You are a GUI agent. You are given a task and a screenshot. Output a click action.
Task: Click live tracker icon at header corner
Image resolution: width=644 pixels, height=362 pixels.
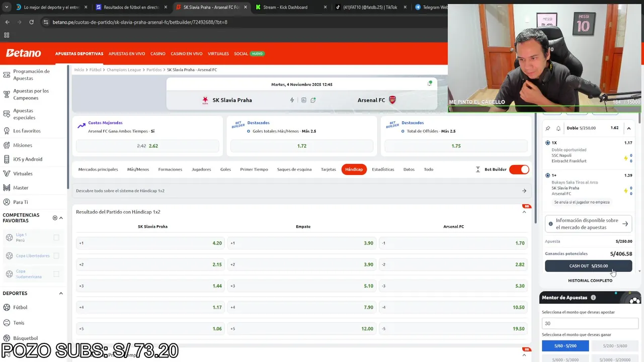click(x=430, y=83)
